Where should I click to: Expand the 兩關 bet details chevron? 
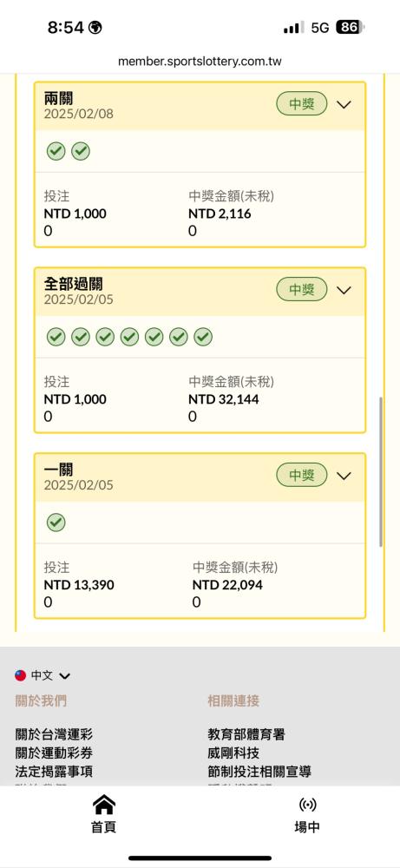[344, 104]
